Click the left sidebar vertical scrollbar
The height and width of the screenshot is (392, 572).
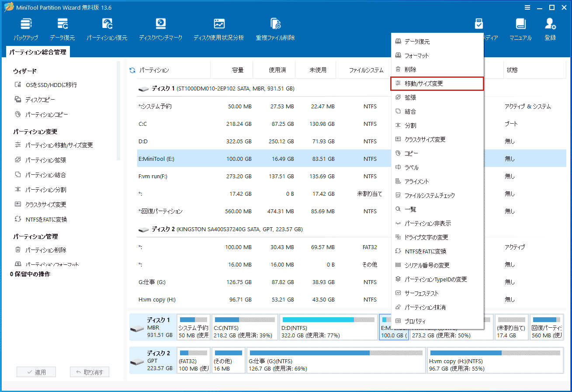coord(118,111)
